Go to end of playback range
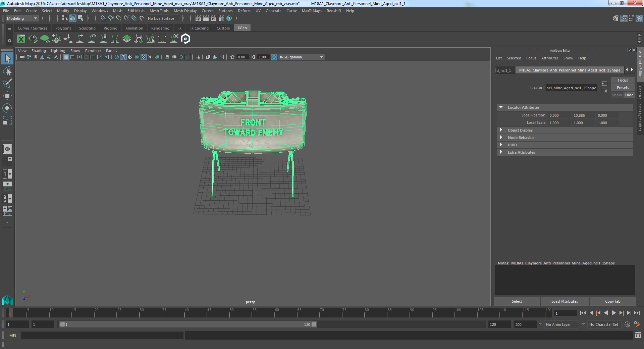This screenshot has height=349, width=644. tap(637, 313)
